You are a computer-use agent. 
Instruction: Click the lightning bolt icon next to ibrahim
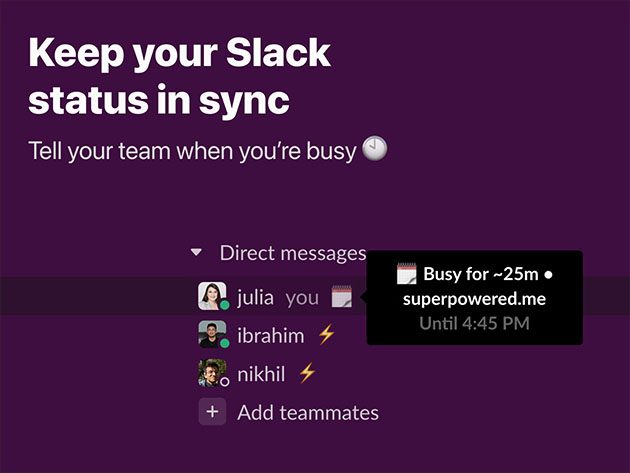point(326,335)
